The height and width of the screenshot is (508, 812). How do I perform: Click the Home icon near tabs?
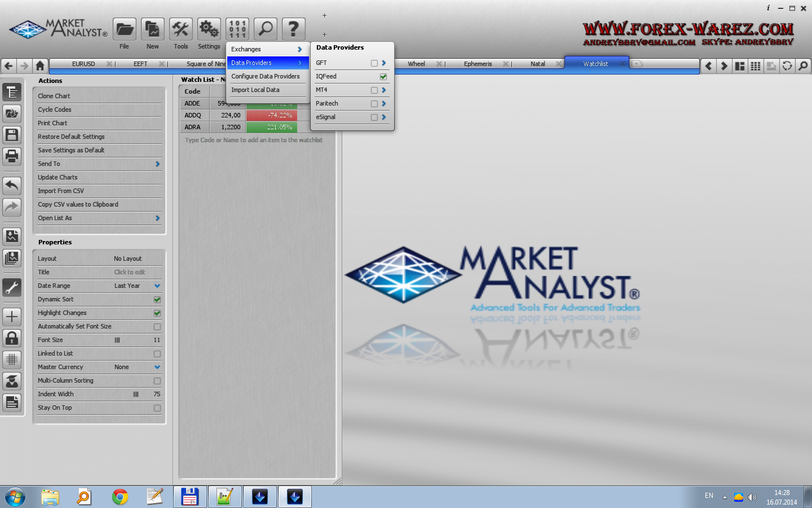click(x=40, y=65)
